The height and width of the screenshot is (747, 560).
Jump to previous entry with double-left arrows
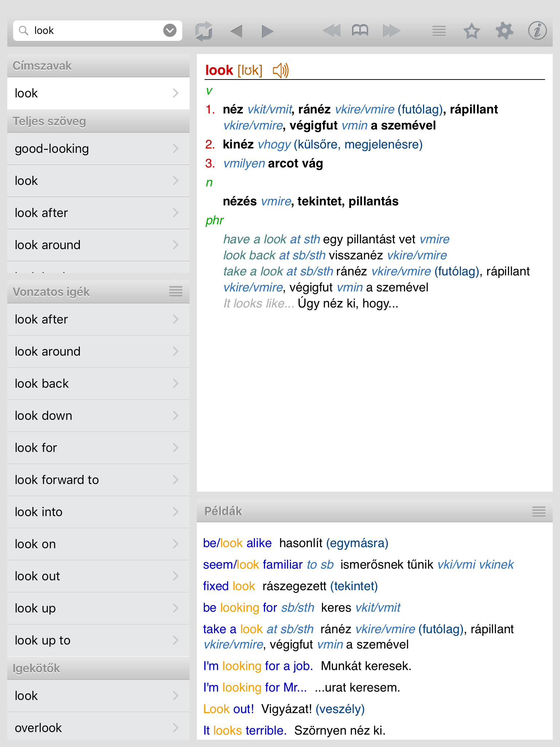click(x=331, y=31)
